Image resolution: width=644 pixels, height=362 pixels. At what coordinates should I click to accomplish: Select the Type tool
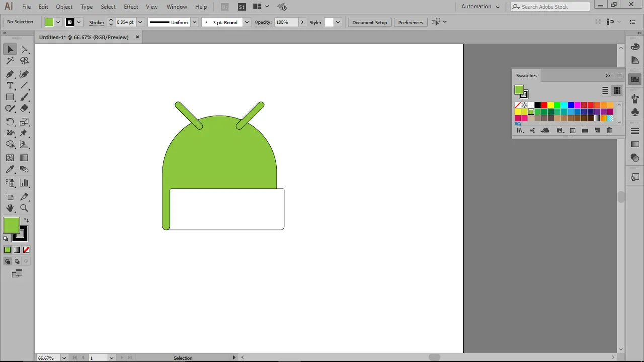pyautogui.click(x=10, y=85)
